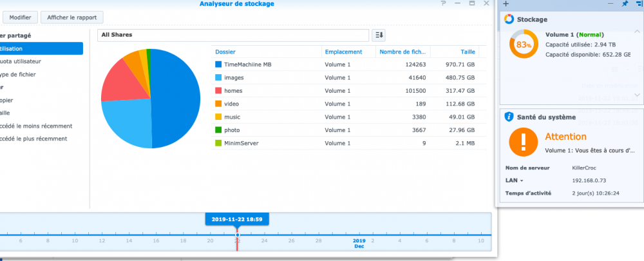Pin the widget panel
The image size is (644, 261).
tap(624, 4)
